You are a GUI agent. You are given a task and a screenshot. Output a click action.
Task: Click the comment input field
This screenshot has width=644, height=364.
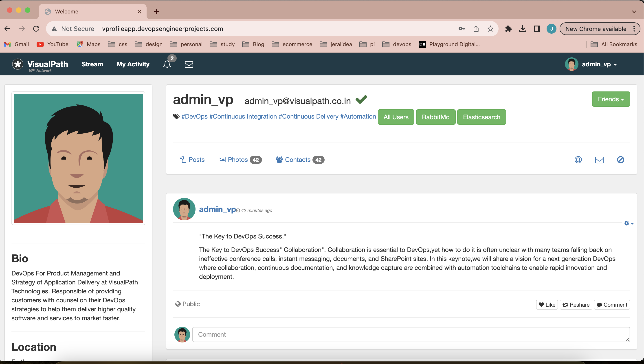pyautogui.click(x=411, y=334)
